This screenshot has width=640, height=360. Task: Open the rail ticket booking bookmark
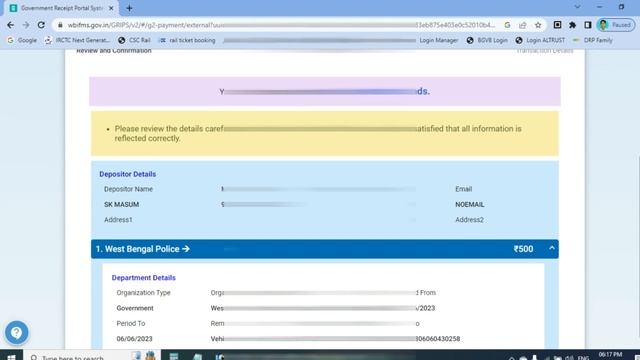coord(187,40)
